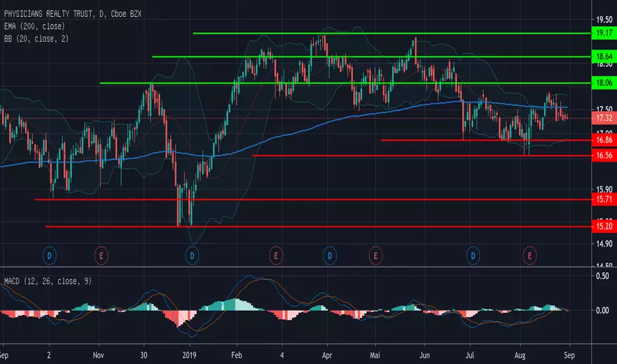This screenshot has width=617, height=364.
Task: Select the 16.56 support price label
Action: tap(604, 156)
